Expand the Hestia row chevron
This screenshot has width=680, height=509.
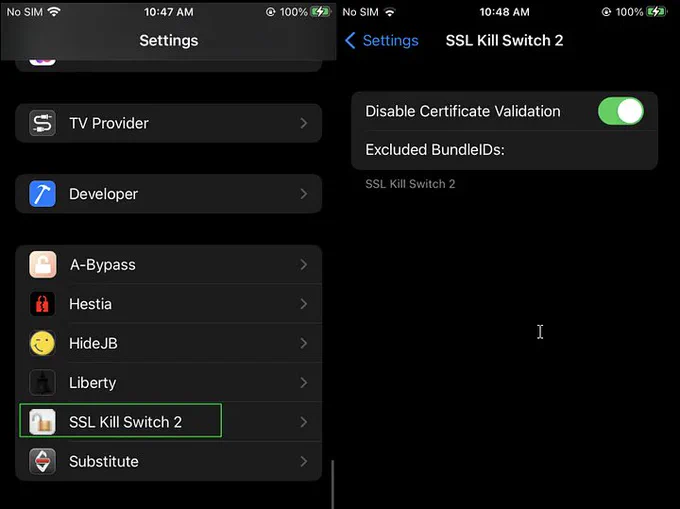(304, 304)
